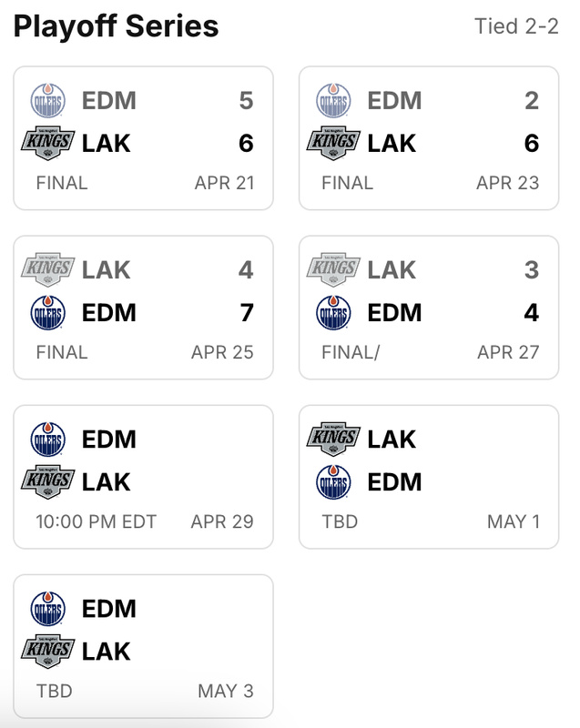This screenshot has width=580, height=728.
Task: Click the Oilers logo in the May 3 game
Action: coord(48,609)
